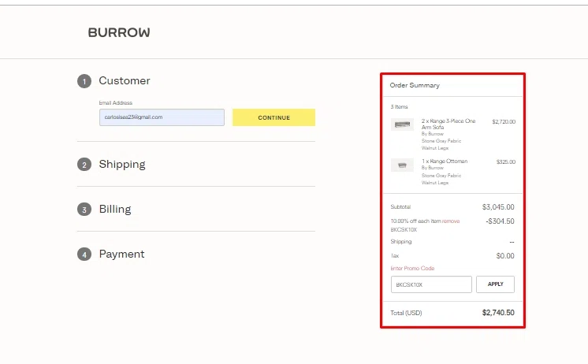The width and height of the screenshot is (588, 364).
Task: Click the BURROW logo
Action: (119, 32)
